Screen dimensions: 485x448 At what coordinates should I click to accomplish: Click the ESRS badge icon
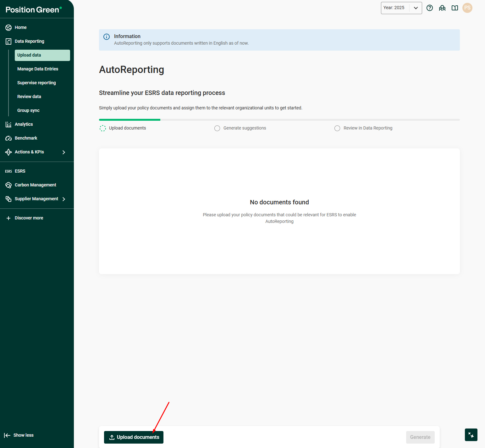click(8, 171)
